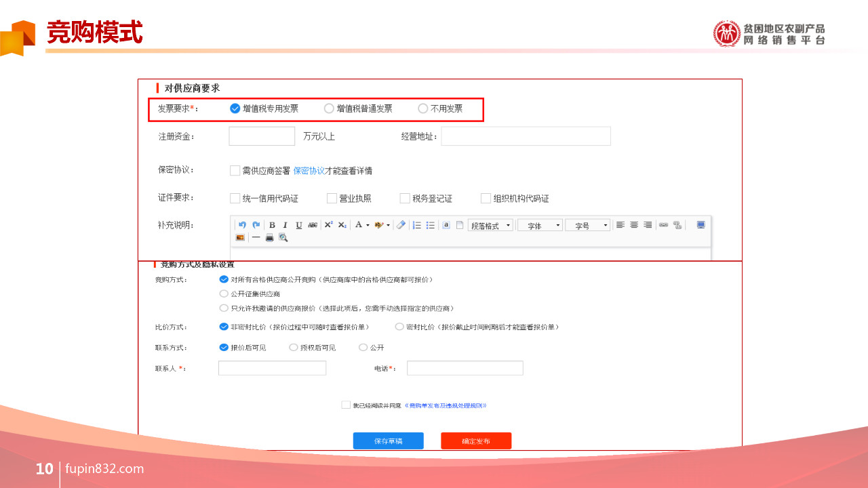Tick the agreement checkbox 我已经阅读并同意

pos(346,405)
